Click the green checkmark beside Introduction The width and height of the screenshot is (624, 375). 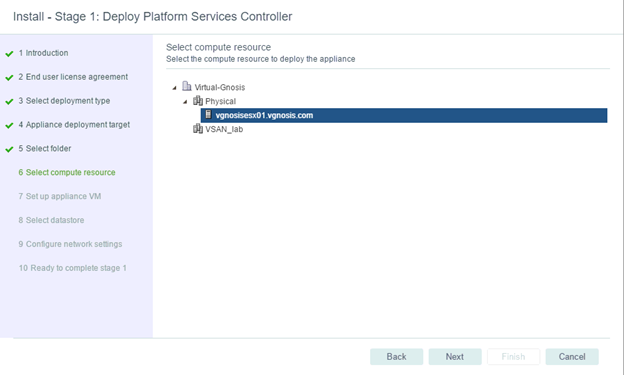(x=9, y=54)
